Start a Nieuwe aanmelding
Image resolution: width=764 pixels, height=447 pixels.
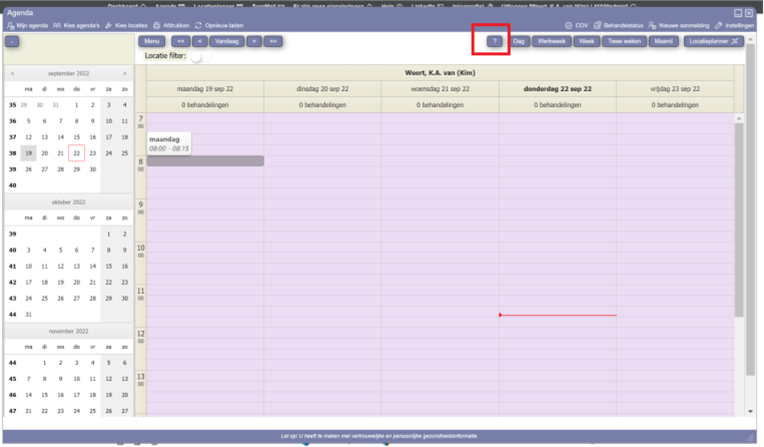679,25
